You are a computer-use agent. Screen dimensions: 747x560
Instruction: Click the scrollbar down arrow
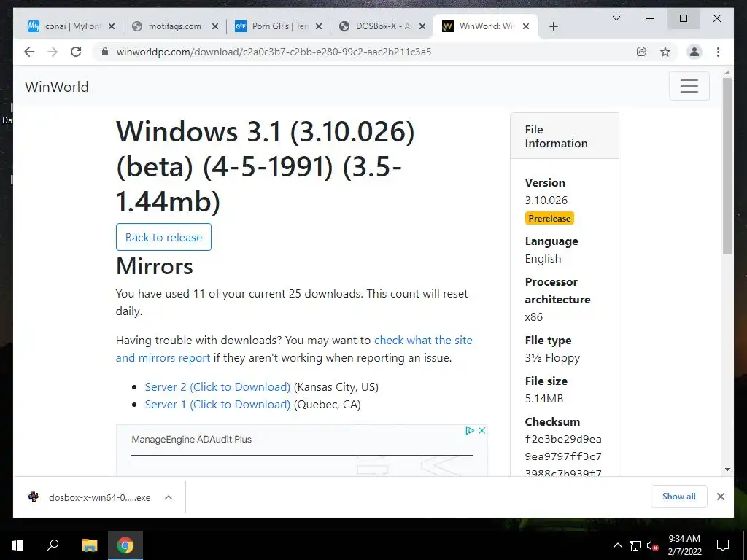727,470
